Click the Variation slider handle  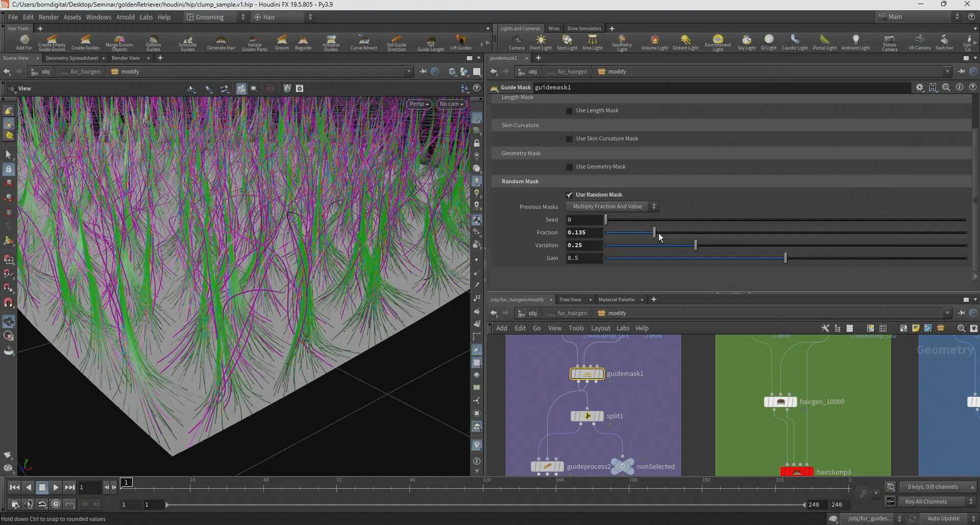(696, 246)
